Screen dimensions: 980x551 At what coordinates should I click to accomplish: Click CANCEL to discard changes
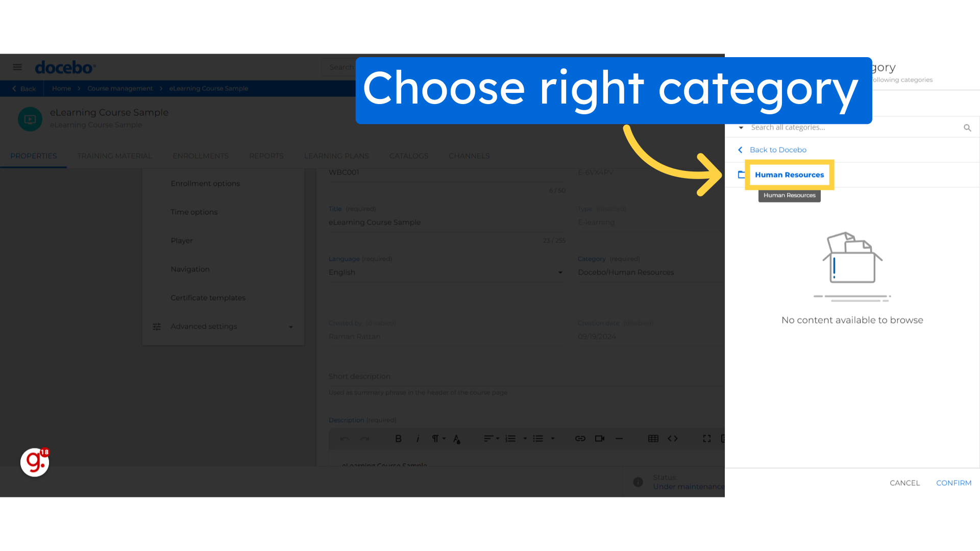[904, 482]
